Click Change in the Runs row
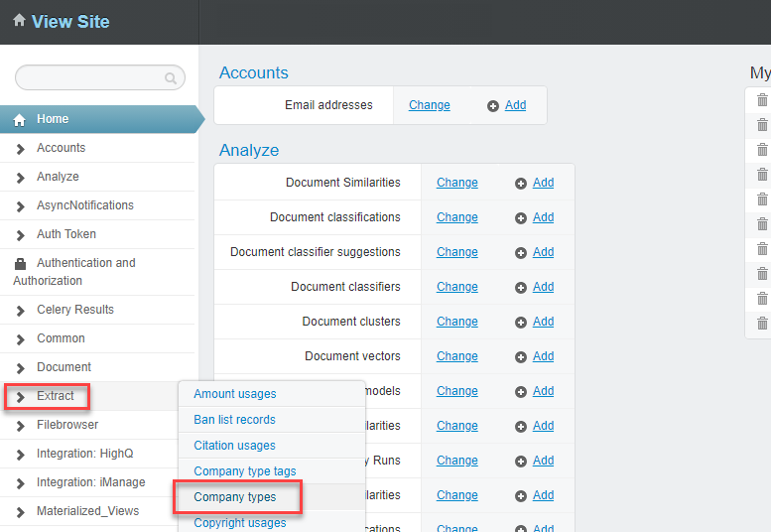Viewport: 771px width, 532px height. pyautogui.click(x=456, y=461)
